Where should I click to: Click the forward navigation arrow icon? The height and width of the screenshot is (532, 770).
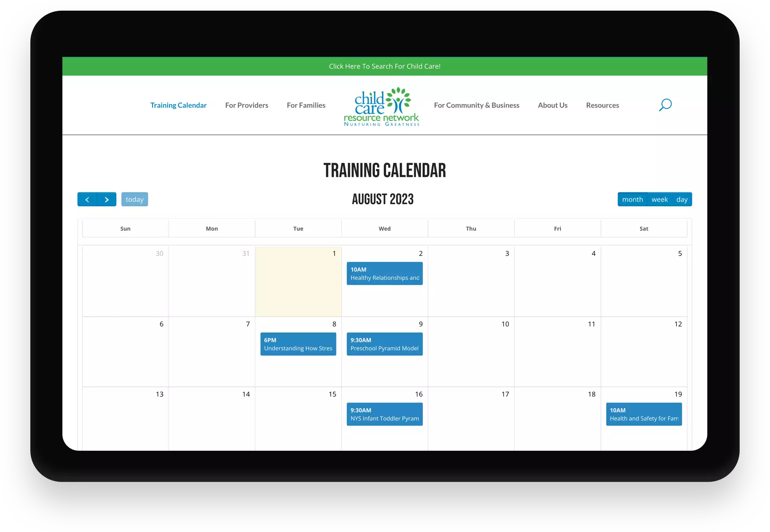tap(106, 199)
